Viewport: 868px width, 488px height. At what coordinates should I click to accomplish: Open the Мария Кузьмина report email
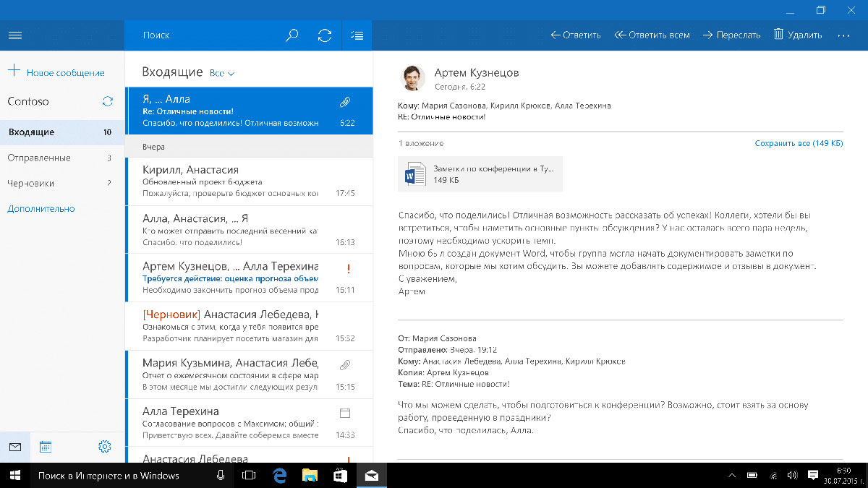(249, 374)
